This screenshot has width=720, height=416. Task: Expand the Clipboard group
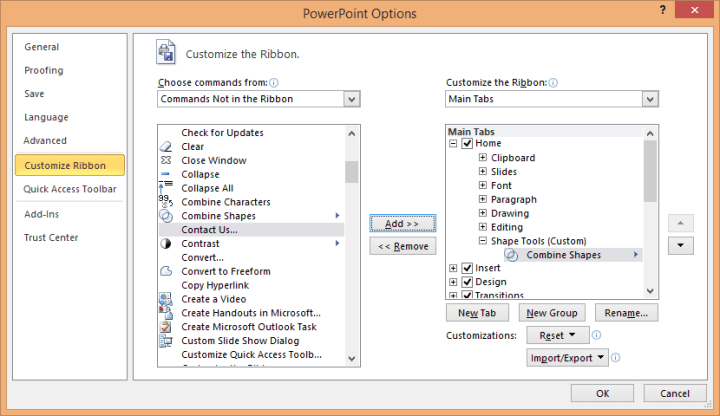pyautogui.click(x=483, y=157)
